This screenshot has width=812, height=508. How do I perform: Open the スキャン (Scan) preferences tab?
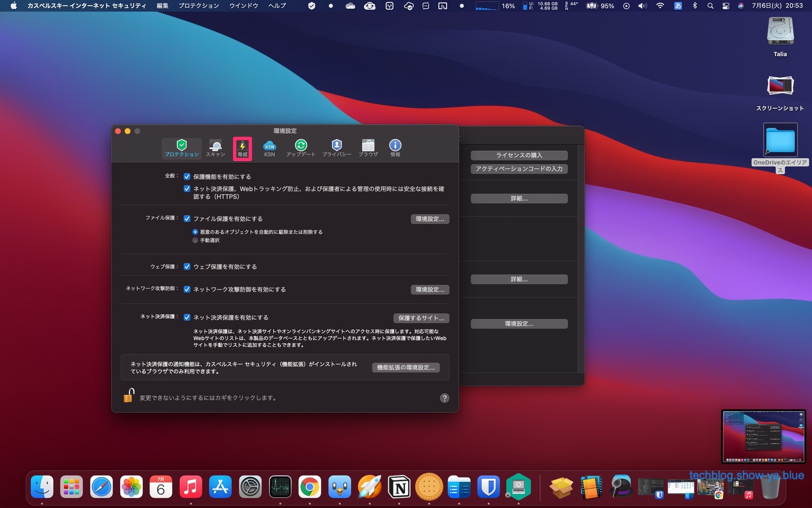coord(216,148)
